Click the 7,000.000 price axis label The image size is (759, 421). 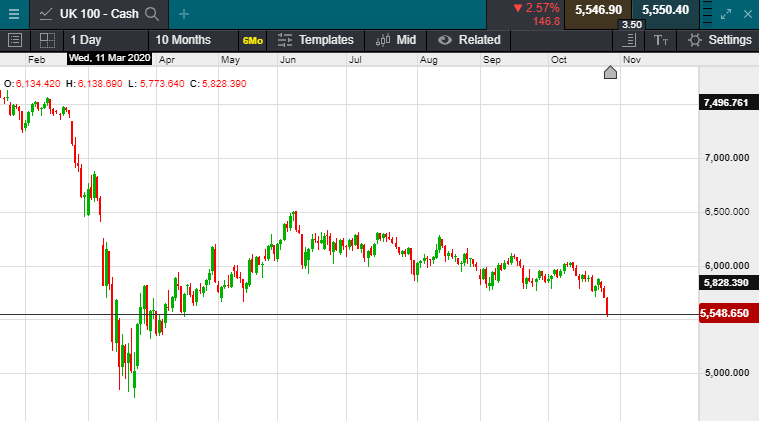click(727, 158)
